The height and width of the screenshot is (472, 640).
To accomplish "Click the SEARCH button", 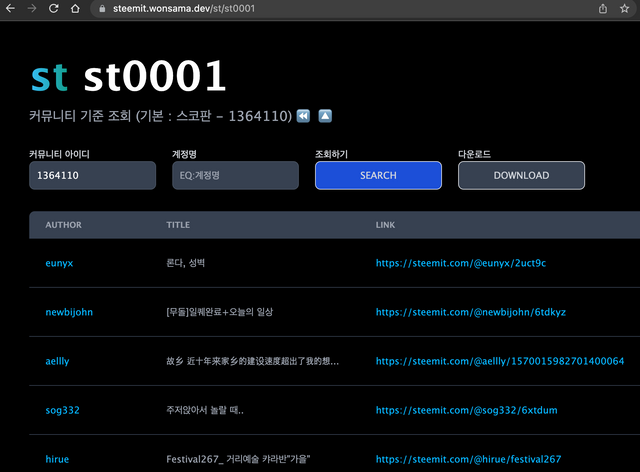I will [x=378, y=175].
